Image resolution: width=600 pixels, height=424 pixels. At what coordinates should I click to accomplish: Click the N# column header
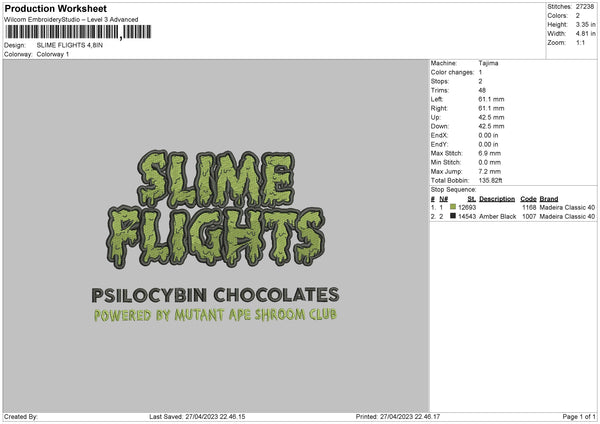443,199
